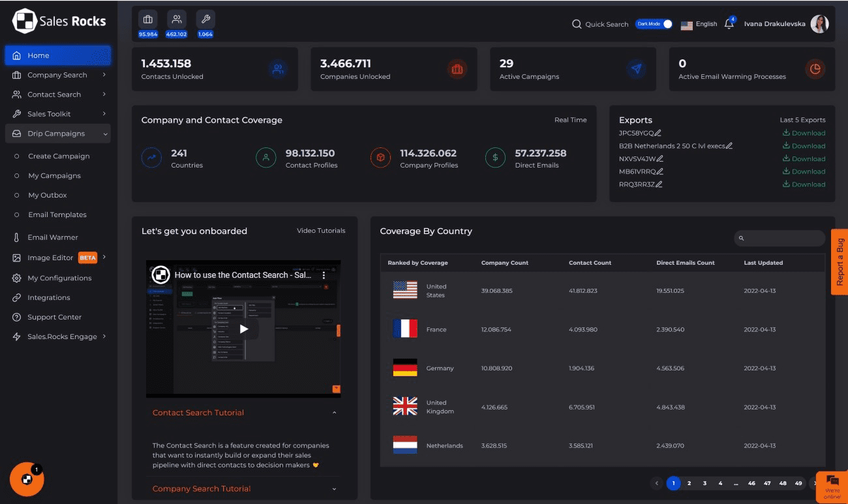The height and width of the screenshot is (504, 848).
Task: Open English language dropdown
Action: coord(699,24)
